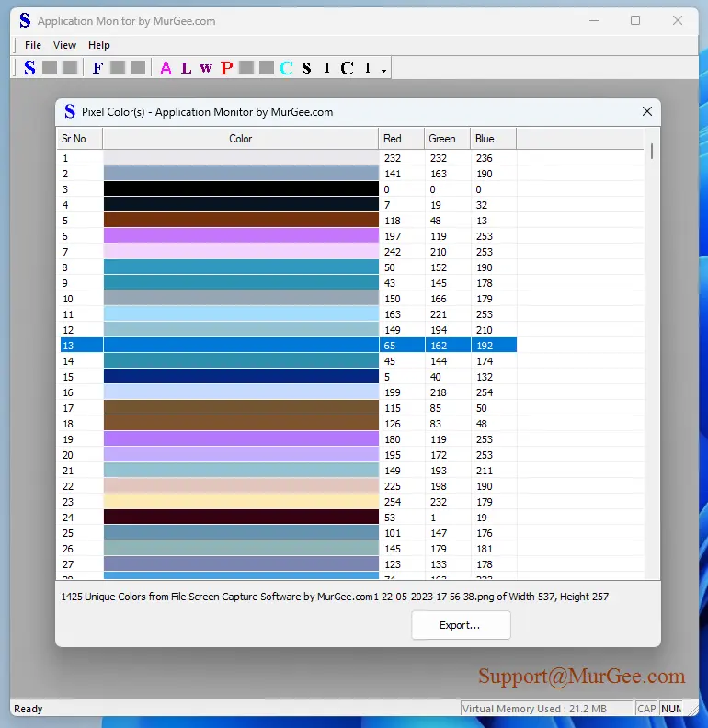Click Red value '115' in row 17
Viewport: 708px width, 728px height.
tap(392, 407)
